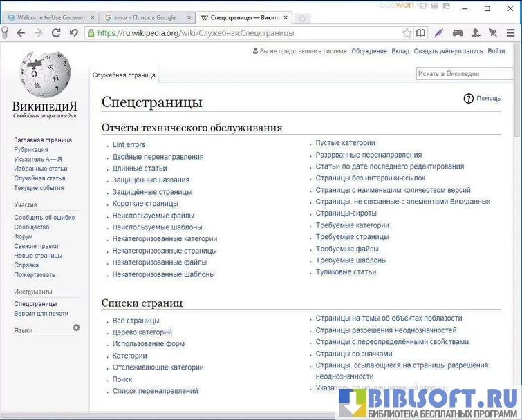Reload the page with the refresh icon
The image size is (522, 420).
(x=73, y=32)
